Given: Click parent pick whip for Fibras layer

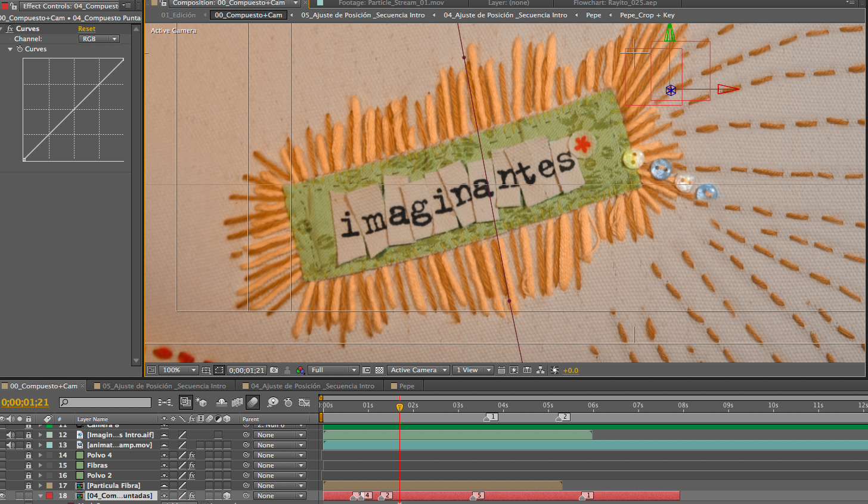Looking at the screenshot, I should pyautogui.click(x=246, y=465).
